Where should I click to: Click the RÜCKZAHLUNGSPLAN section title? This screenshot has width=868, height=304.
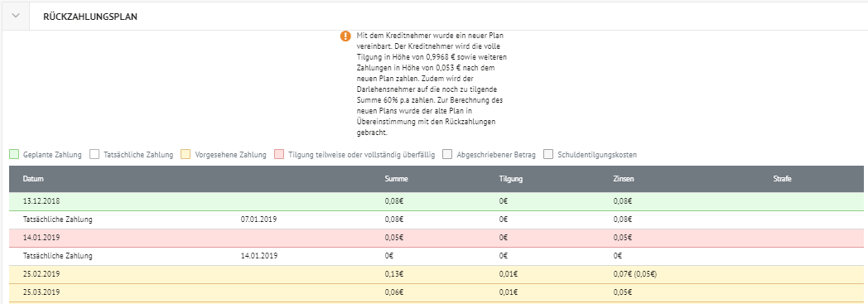tap(90, 17)
